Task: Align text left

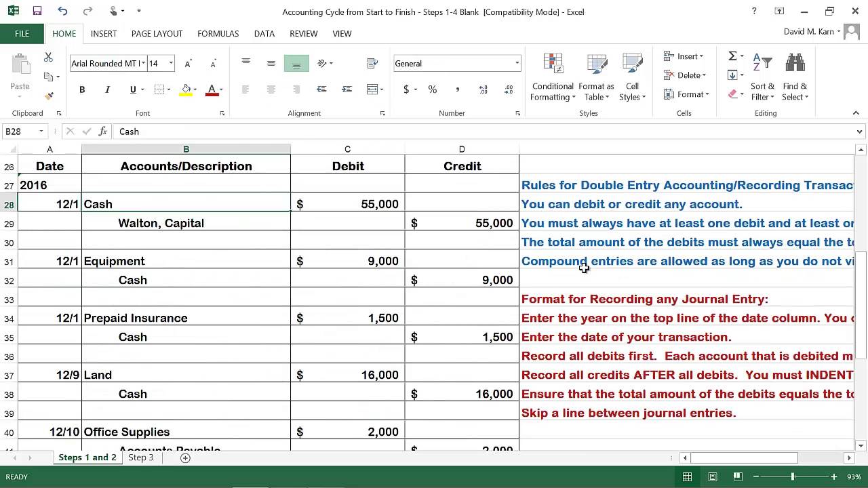Action: [245, 89]
